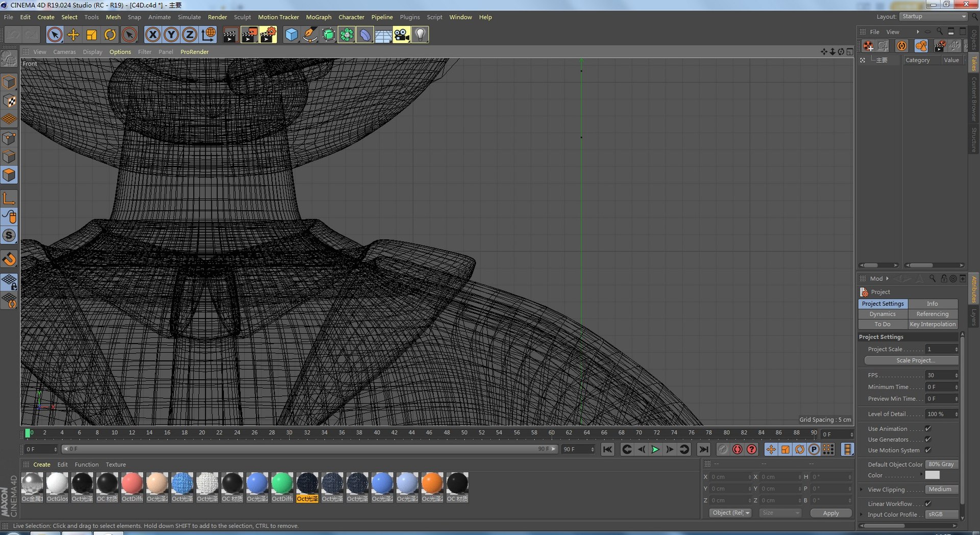Open Edit Render Settings icon
Screen dimensions: 980x535
[x=268, y=35]
